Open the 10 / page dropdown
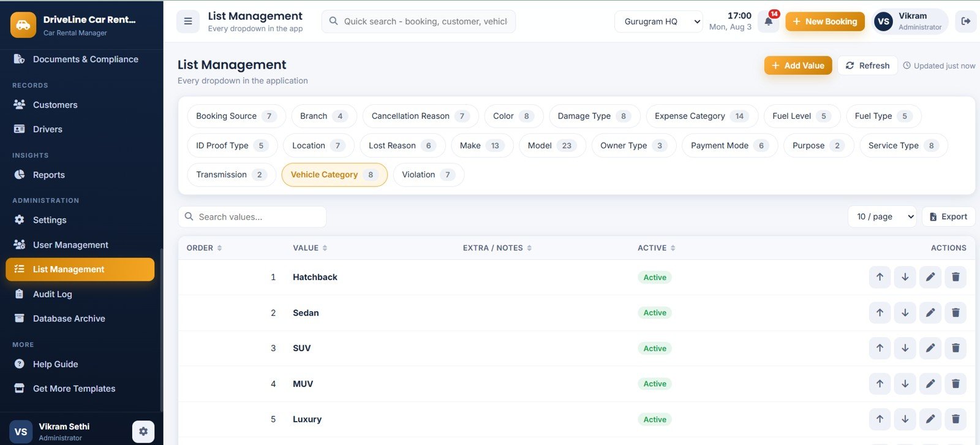 click(x=882, y=216)
